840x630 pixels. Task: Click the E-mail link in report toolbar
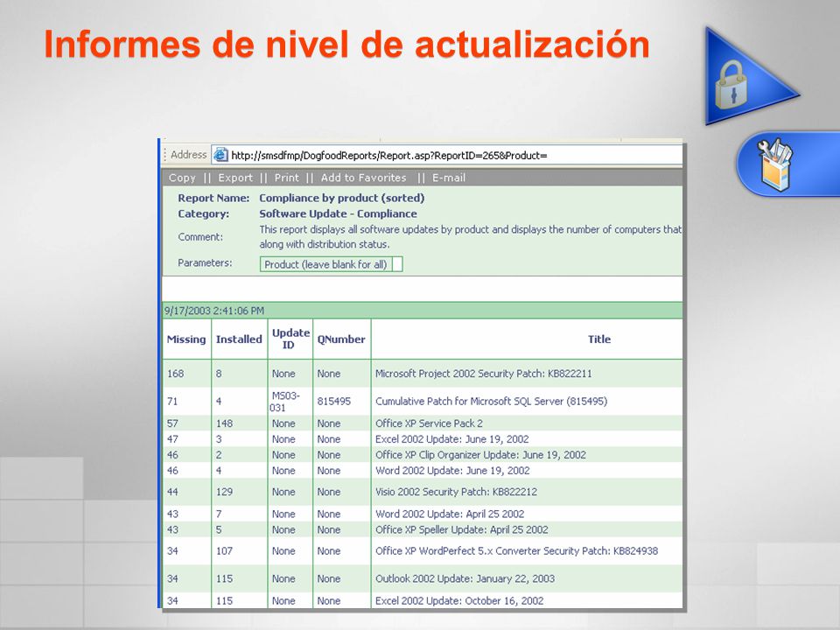click(449, 178)
